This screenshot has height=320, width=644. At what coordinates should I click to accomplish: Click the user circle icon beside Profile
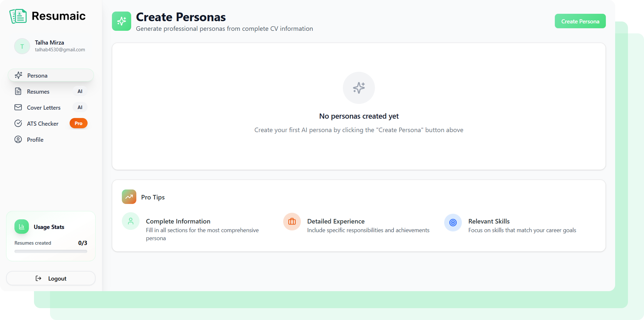(18, 139)
